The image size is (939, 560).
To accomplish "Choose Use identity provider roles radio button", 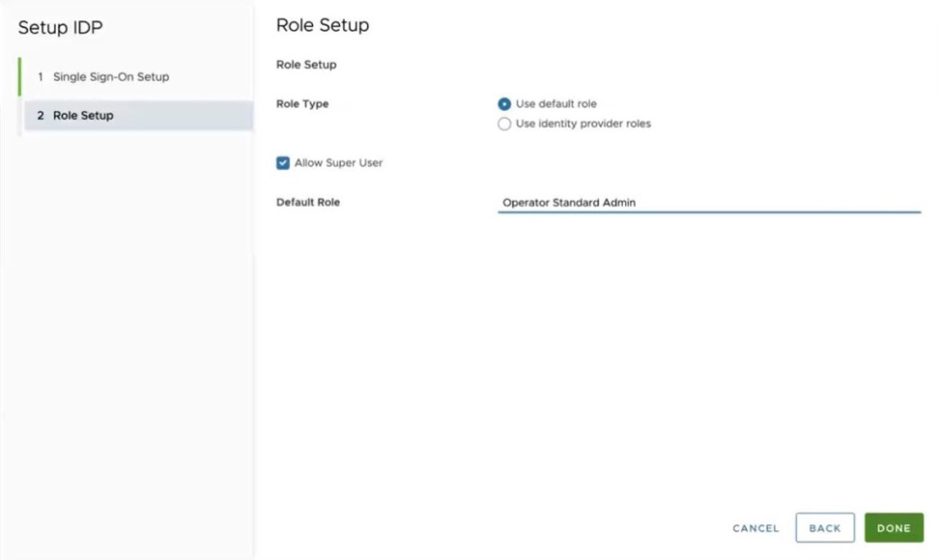I will [504, 124].
